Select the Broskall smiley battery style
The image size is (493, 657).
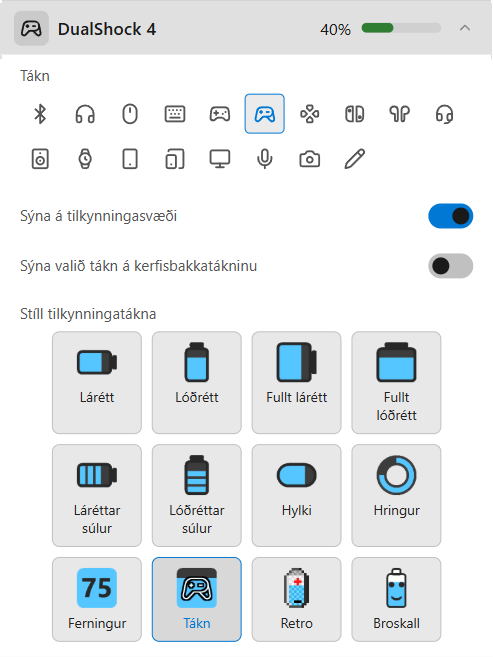tap(396, 599)
